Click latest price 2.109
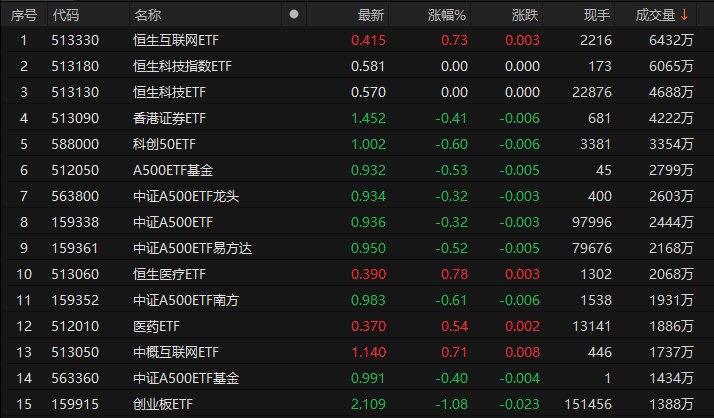714x418 pixels. point(368,404)
